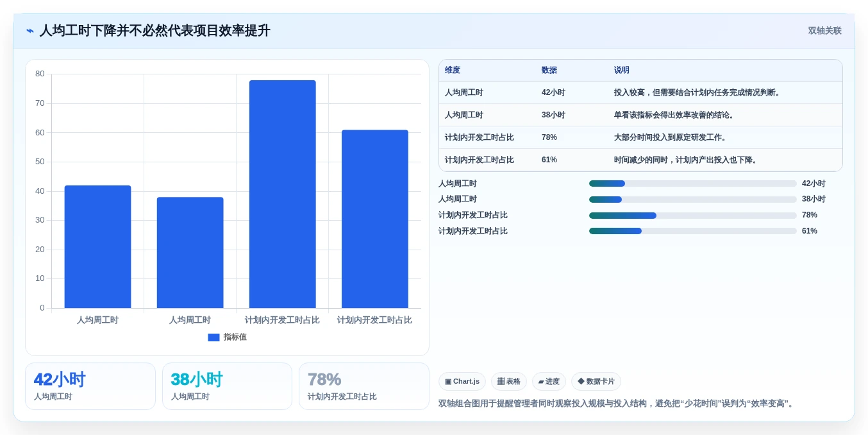Click the description 大部分时间投入到原定研发工作。
This screenshot has height=435, width=868.
[x=672, y=137]
